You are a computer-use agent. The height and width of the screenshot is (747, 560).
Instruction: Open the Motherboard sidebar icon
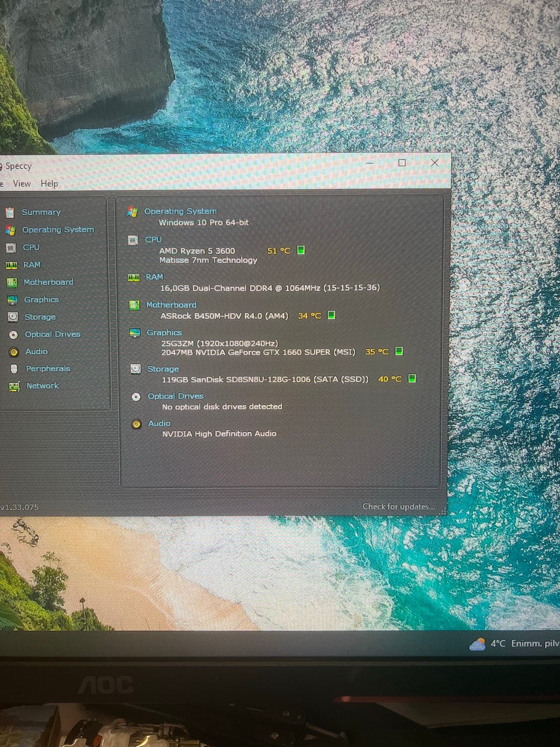tap(12, 282)
